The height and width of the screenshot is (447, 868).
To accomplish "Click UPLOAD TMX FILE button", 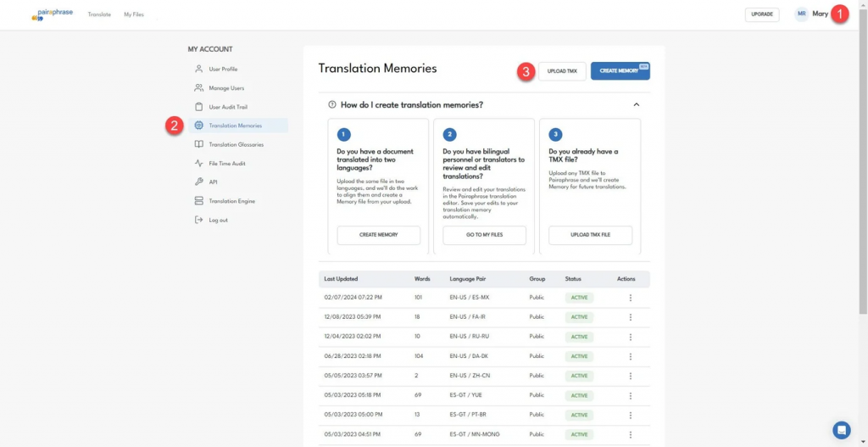I will tap(590, 235).
